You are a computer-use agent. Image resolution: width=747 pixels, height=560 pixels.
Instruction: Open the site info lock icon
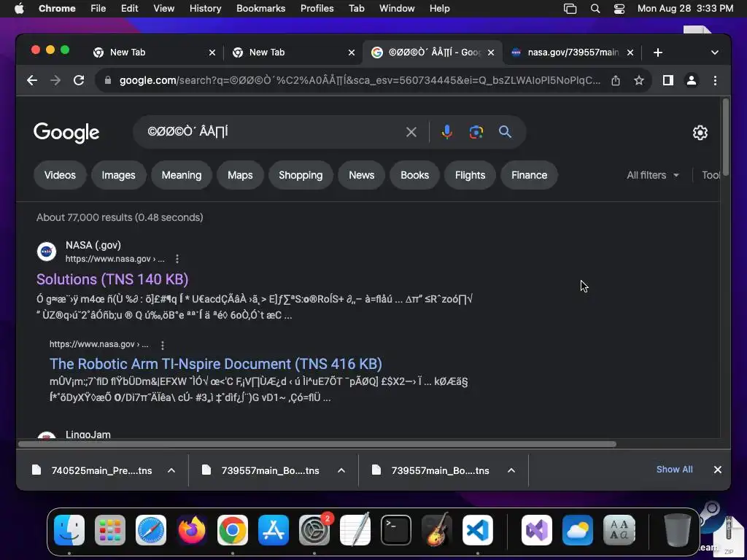pos(108,80)
